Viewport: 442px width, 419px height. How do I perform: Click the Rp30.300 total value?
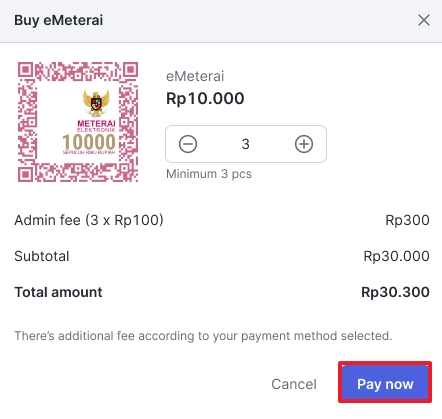coord(395,292)
